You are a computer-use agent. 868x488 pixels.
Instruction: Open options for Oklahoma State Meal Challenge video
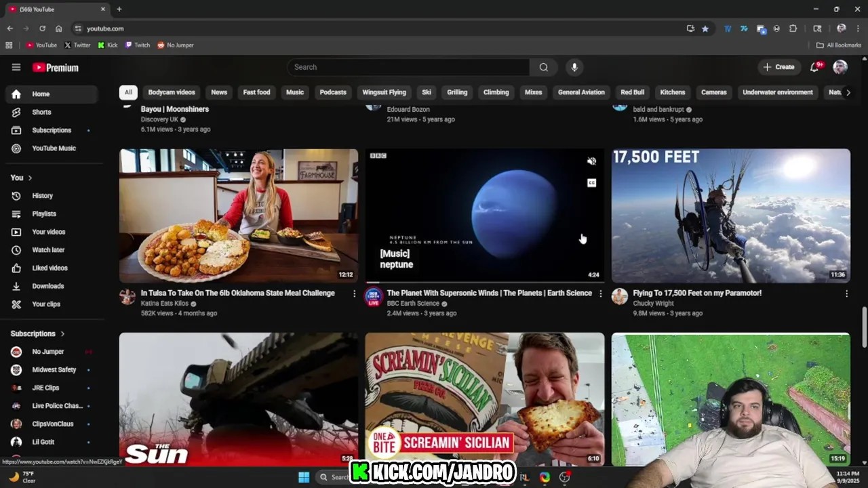point(354,293)
